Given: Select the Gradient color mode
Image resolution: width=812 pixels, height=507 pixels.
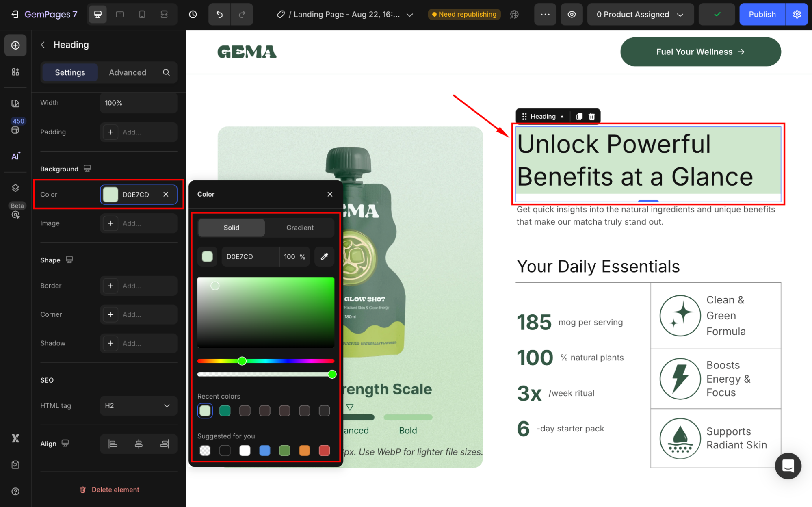Looking at the screenshot, I should pyautogui.click(x=300, y=227).
